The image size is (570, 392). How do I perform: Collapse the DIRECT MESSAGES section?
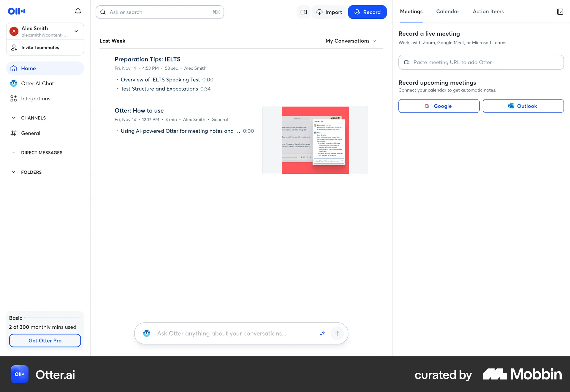point(13,153)
